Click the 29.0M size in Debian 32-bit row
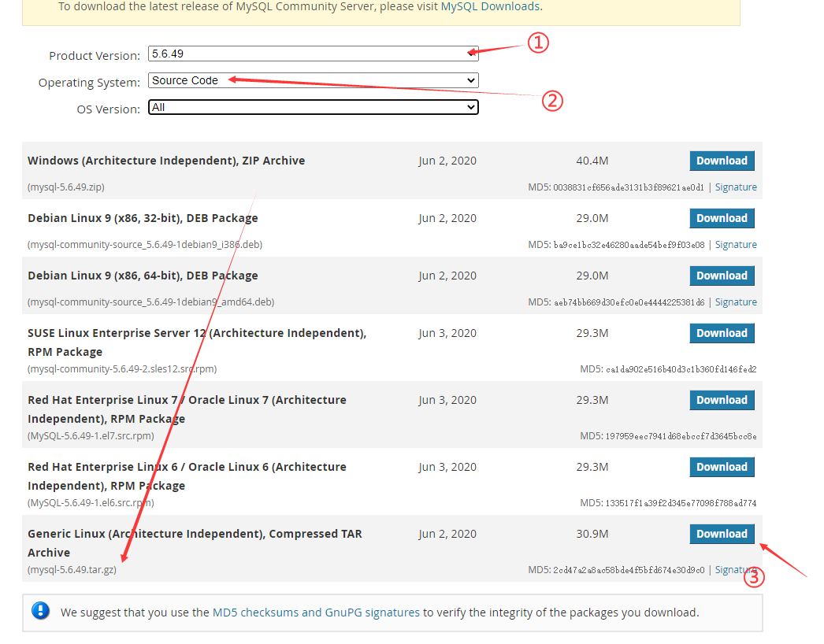824x644 pixels. pyautogui.click(x=592, y=218)
